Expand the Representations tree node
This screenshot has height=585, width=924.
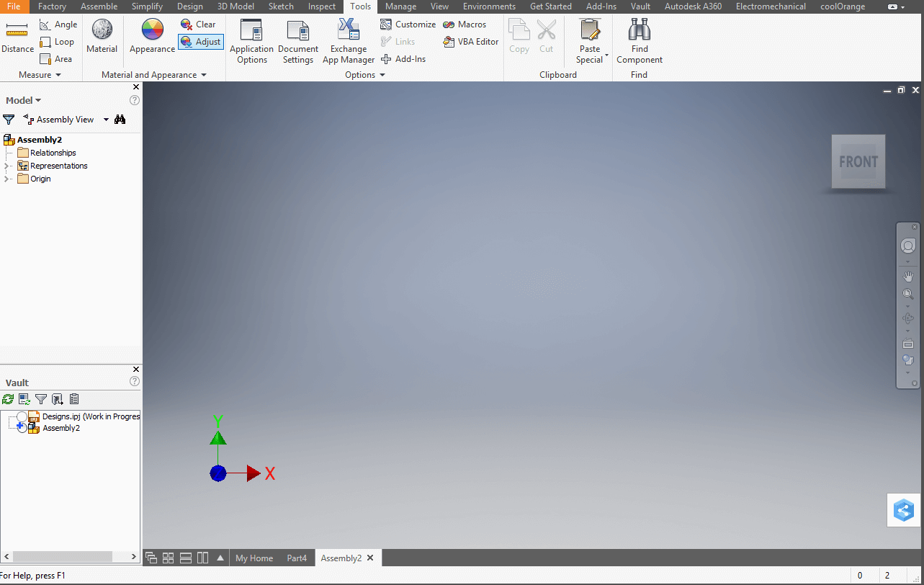coord(7,166)
